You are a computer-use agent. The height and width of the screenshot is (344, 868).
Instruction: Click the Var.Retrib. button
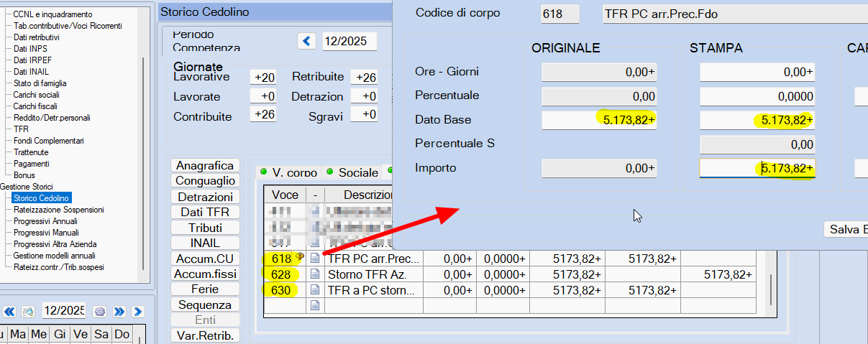[205, 335]
